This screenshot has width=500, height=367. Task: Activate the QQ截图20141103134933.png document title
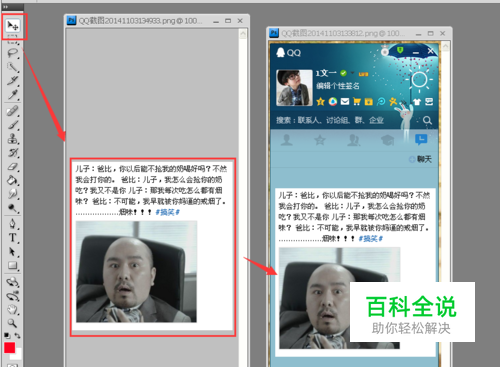click(140, 21)
